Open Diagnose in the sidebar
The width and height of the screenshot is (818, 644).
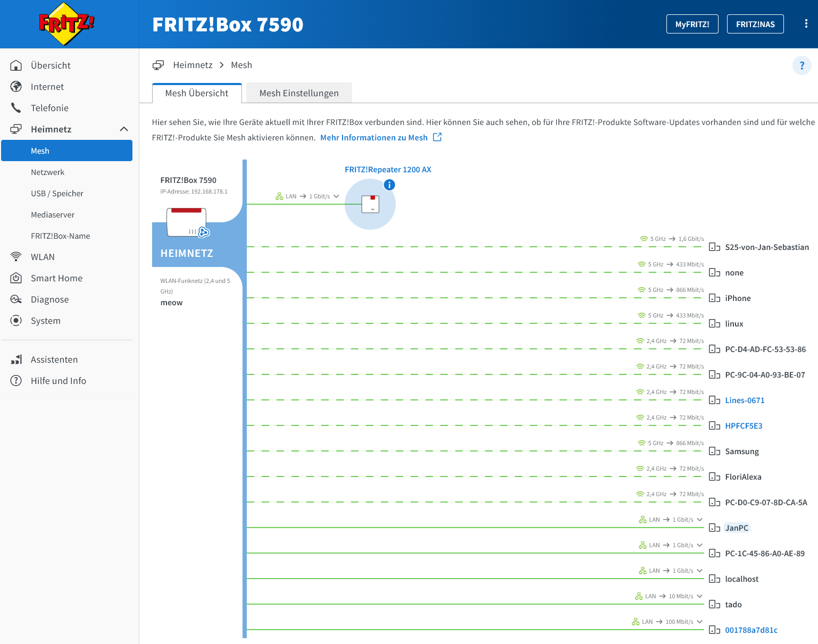[66, 299]
